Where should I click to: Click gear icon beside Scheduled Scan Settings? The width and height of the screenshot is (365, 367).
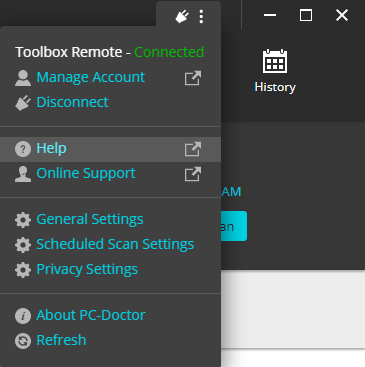(23, 245)
